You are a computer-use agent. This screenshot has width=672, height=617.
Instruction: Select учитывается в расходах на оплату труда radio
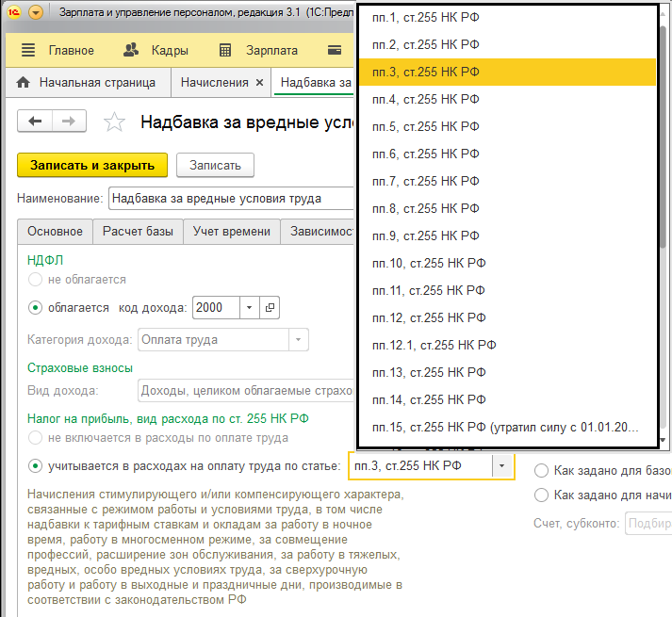(x=36, y=465)
